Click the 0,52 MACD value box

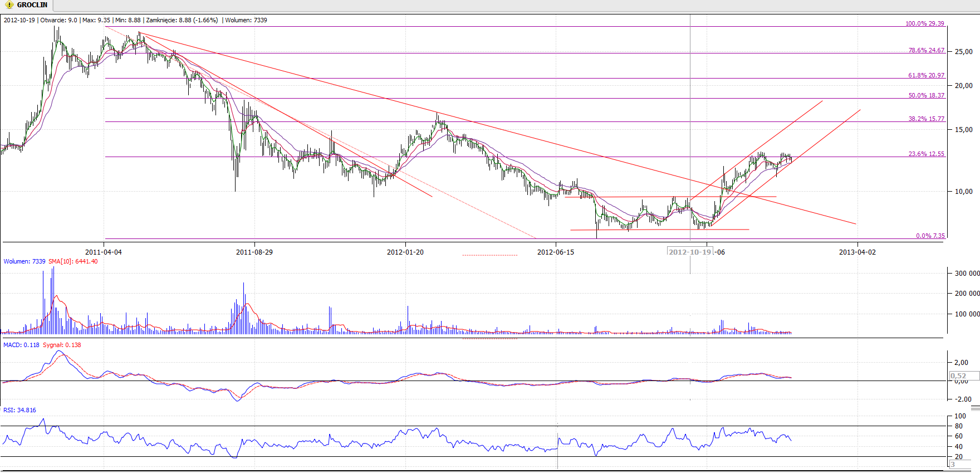tap(964, 376)
